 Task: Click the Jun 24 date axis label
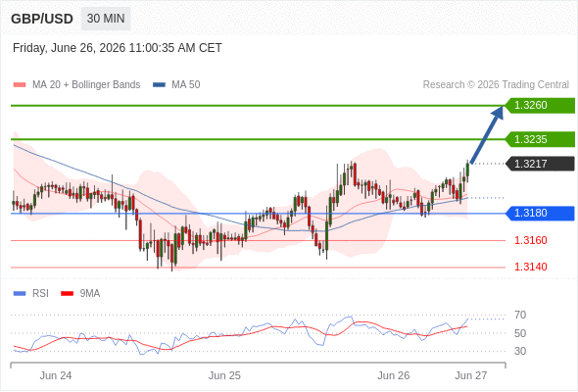(x=56, y=375)
